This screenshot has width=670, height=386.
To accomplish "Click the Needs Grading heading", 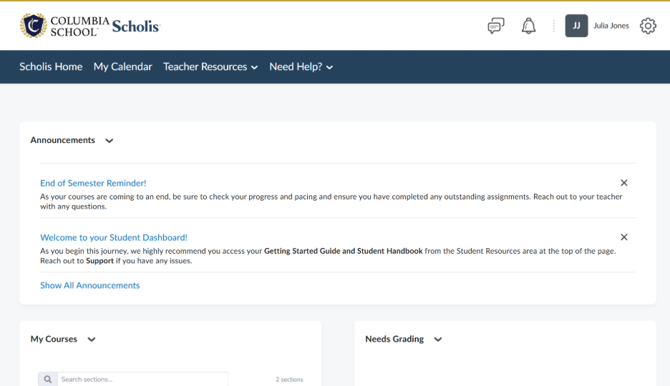I will [x=394, y=339].
